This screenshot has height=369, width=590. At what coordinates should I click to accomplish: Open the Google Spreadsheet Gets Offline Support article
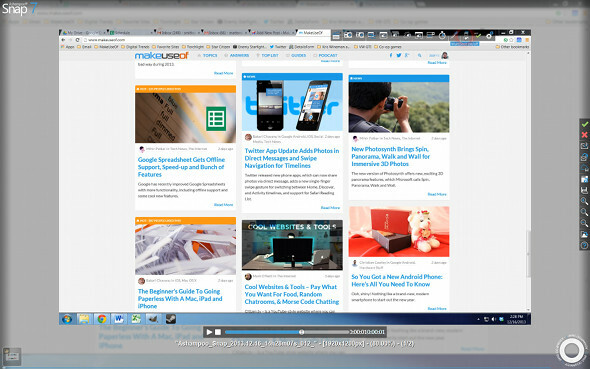tap(181, 167)
